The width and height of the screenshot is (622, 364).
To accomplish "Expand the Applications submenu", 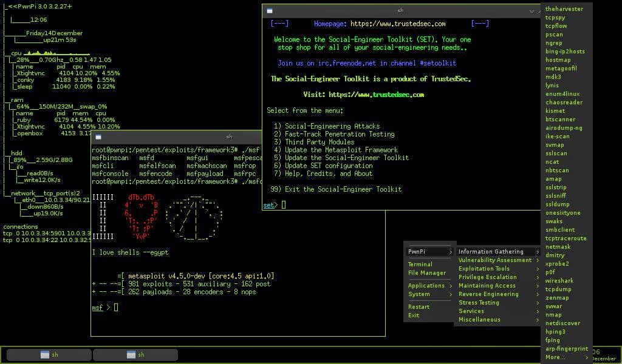I will click(x=429, y=285).
